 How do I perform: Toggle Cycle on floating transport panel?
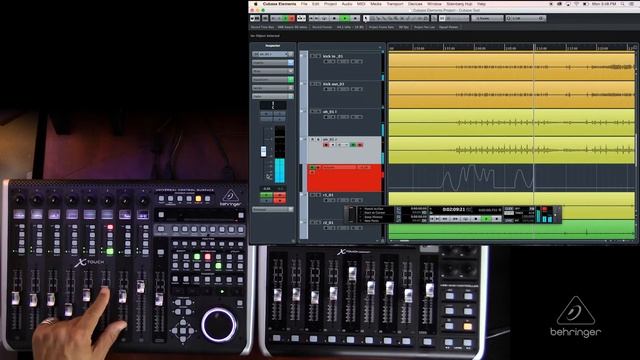coord(466,219)
